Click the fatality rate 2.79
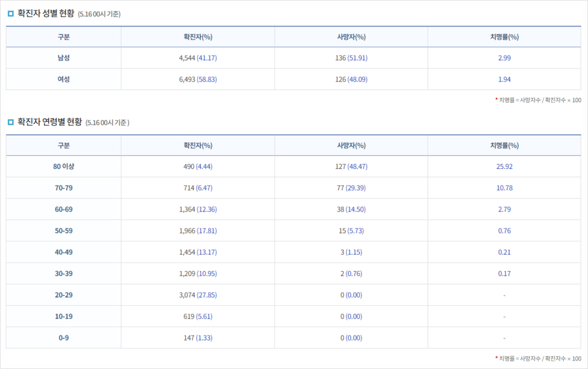Viewport: 588px width, 369px height. 505,209
